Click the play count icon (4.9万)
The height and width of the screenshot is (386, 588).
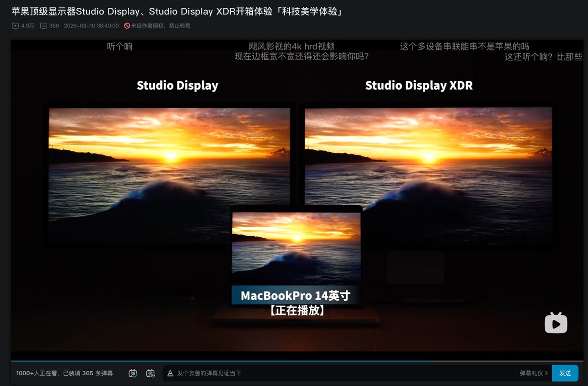pos(15,25)
